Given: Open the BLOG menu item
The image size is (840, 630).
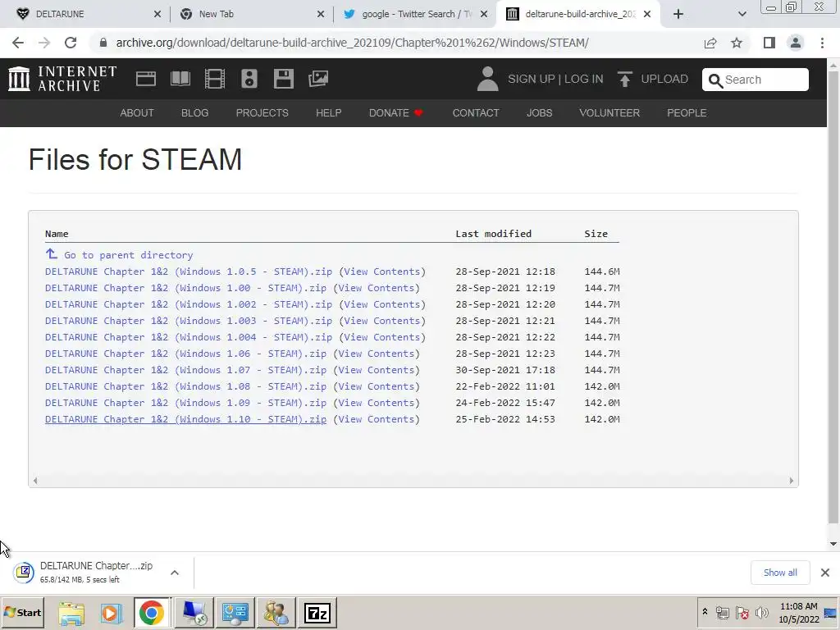Looking at the screenshot, I should (194, 113).
